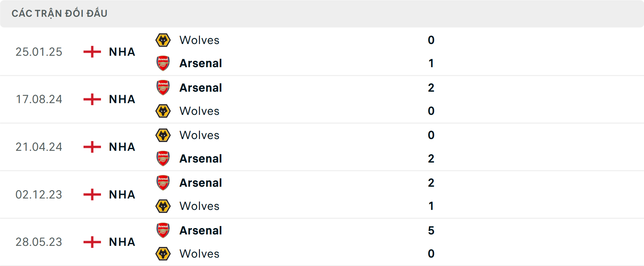Click the Arsenal logo in the 02.12.23 match
This screenshot has width=644, height=266.
pos(163,183)
